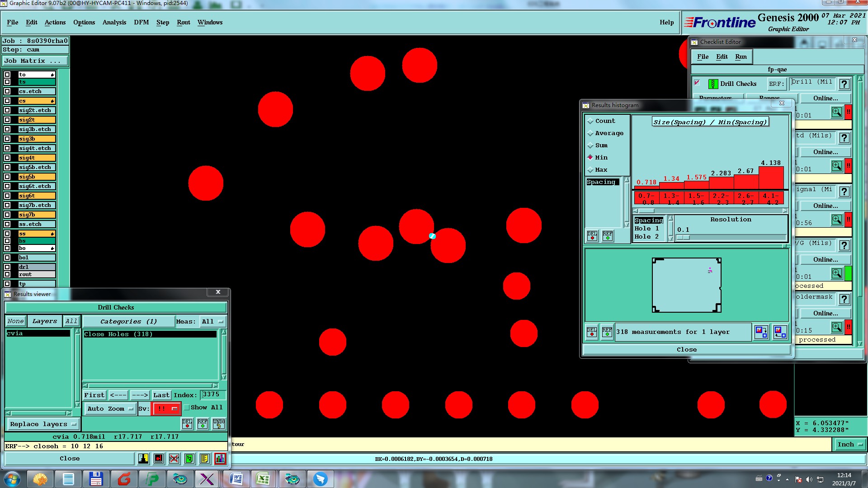Viewport: 868px width, 488px height.
Task: Open the Inch units dropdown
Action: [849, 445]
